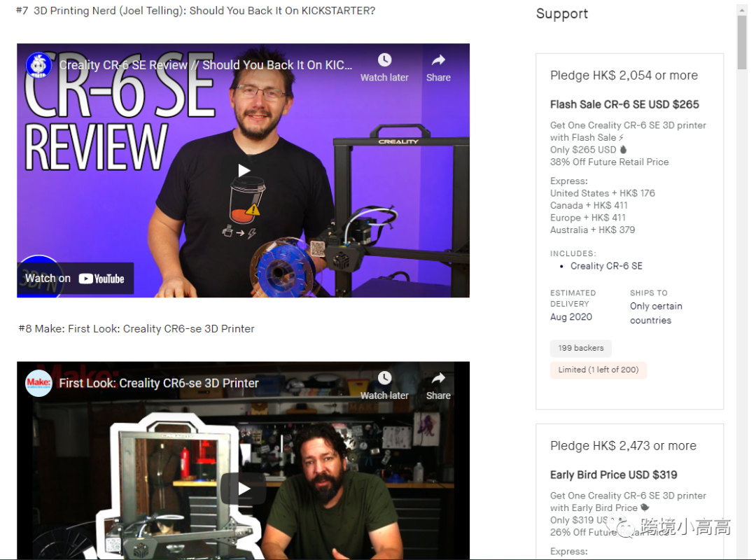This screenshot has height=560, width=756.
Task: Click Only certain countries text
Action: (656, 313)
